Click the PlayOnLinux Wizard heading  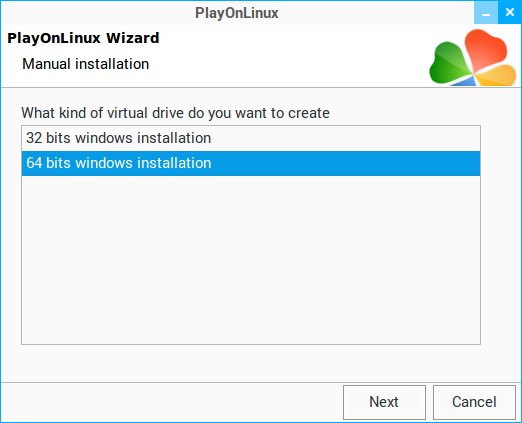(x=83, y=38)
